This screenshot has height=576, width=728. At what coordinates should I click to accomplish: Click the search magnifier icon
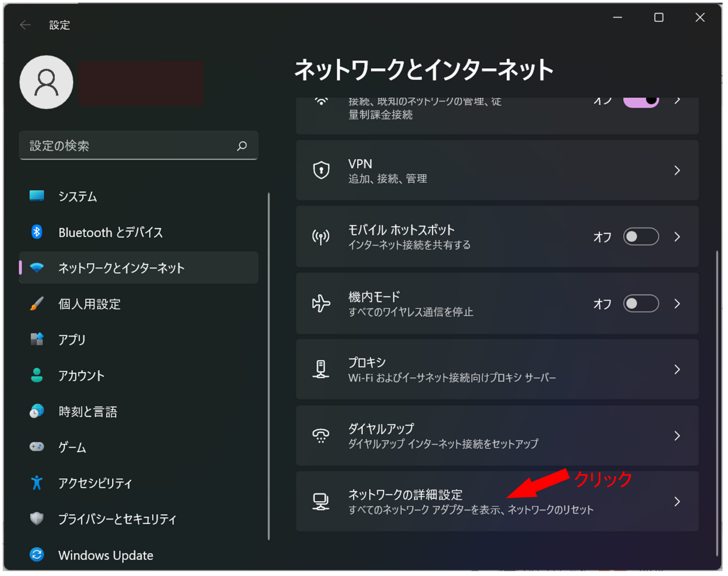[242, 146]
